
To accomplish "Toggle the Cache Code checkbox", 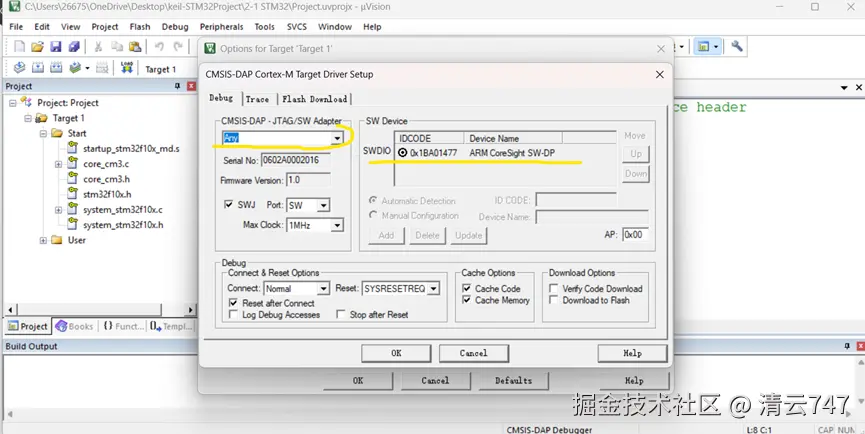I will 466,288.
